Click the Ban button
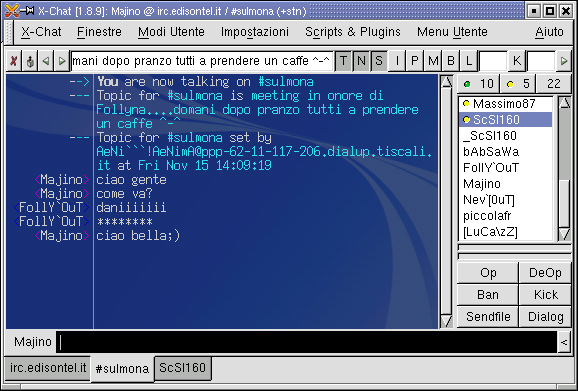 pos(488,295)
